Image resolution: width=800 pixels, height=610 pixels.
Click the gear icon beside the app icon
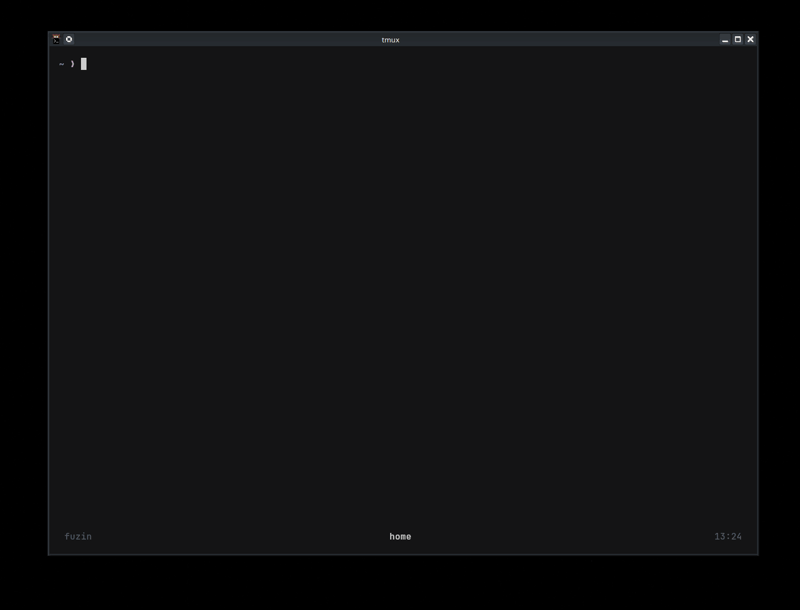69,41
